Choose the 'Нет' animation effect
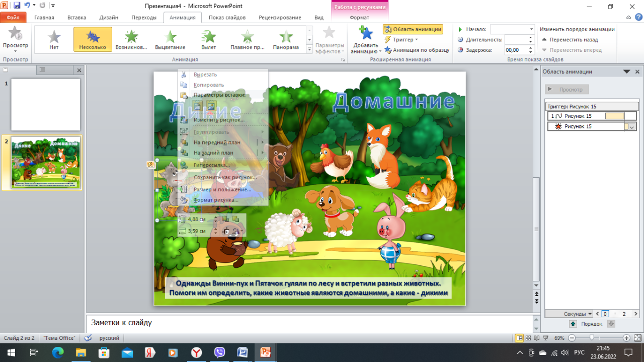The width and height of the screenshot is (644, 362). click(54, 39)
